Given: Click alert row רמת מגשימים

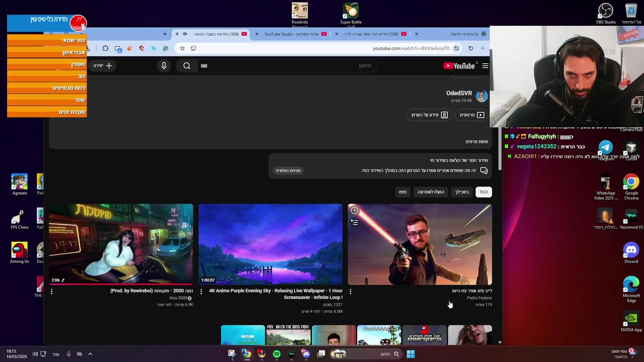Looking at the screenshot, I should click(47, 88).
